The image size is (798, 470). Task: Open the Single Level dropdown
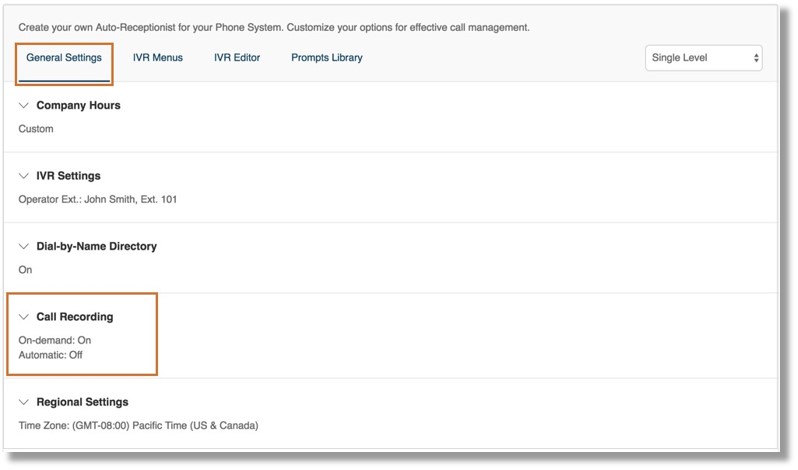click(703, 58)
